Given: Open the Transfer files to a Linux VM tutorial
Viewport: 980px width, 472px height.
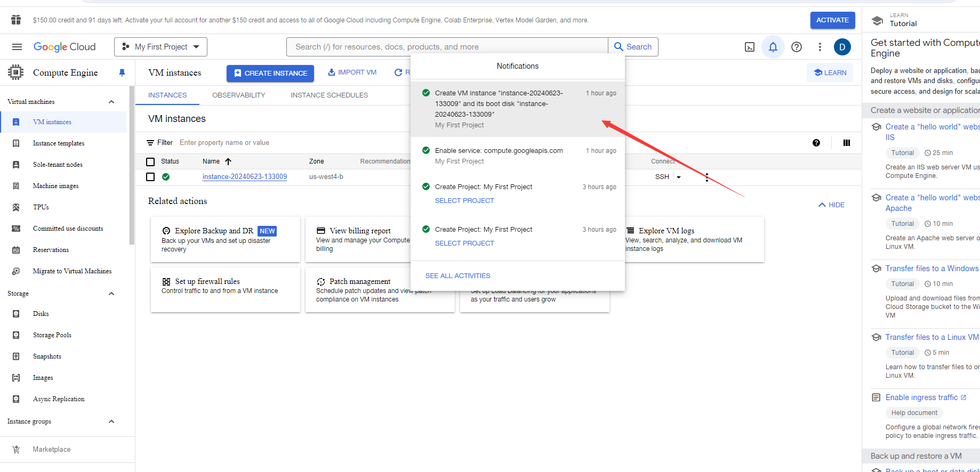Looking at the screenshot, I should 932,337.
